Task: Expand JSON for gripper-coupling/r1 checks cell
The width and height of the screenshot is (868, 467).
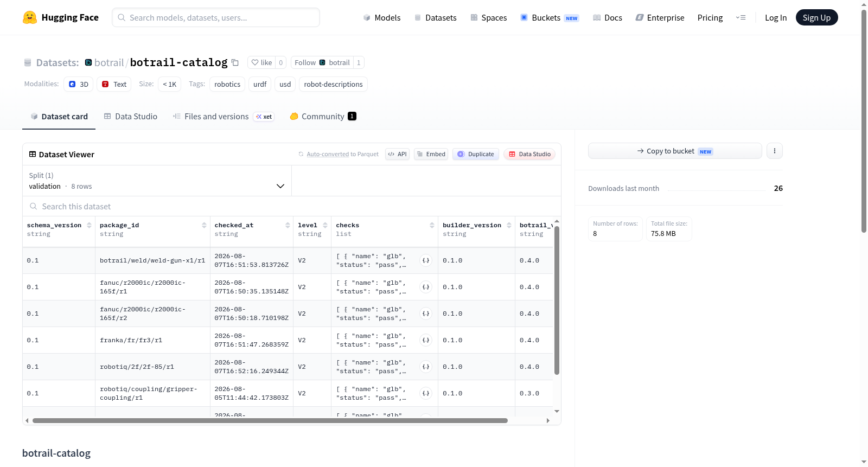Action: click(x=426, y=393)
